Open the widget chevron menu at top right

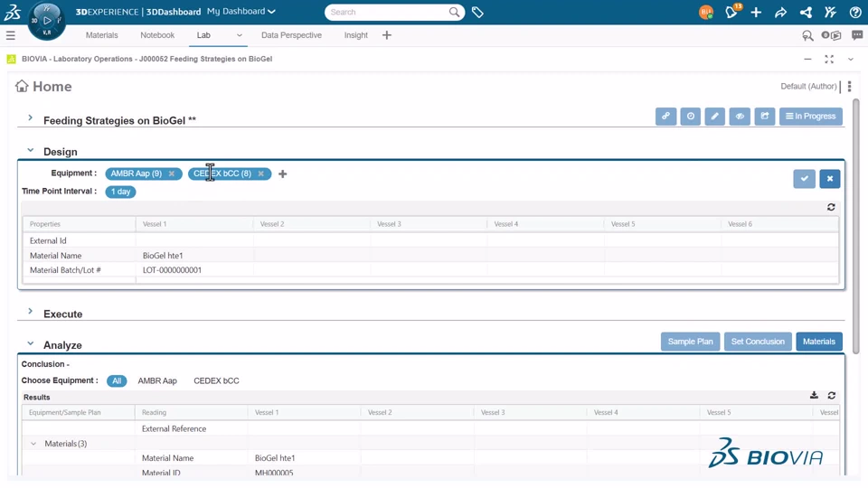click(x=850, y=60)
